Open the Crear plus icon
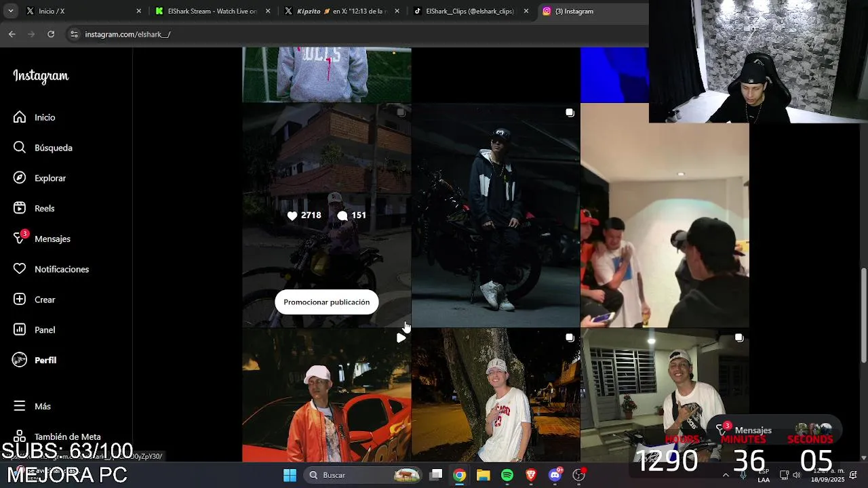Viewport: 868px width, 488px height. 20,300
